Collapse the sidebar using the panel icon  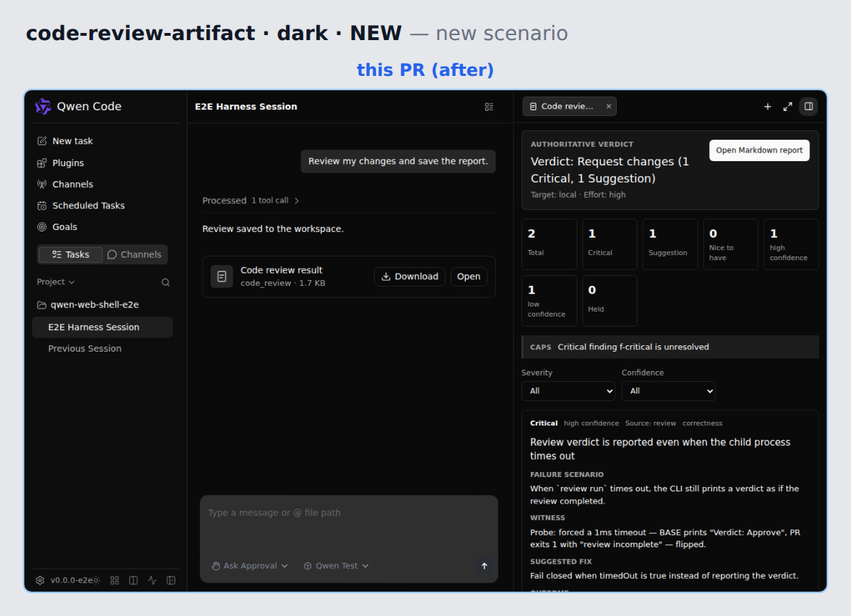tap(171, 580)
